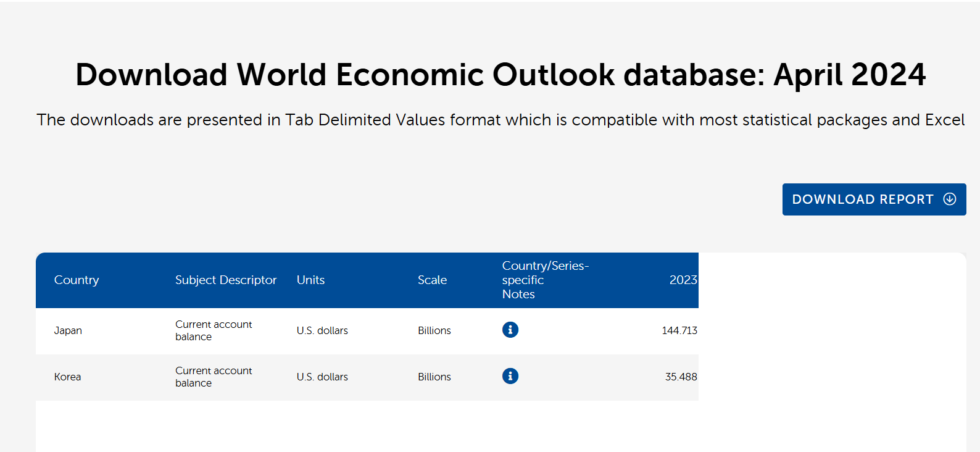Select the Billions cell in Japan row
Screen dimensions: 980x452
click(x=434, y=330)
